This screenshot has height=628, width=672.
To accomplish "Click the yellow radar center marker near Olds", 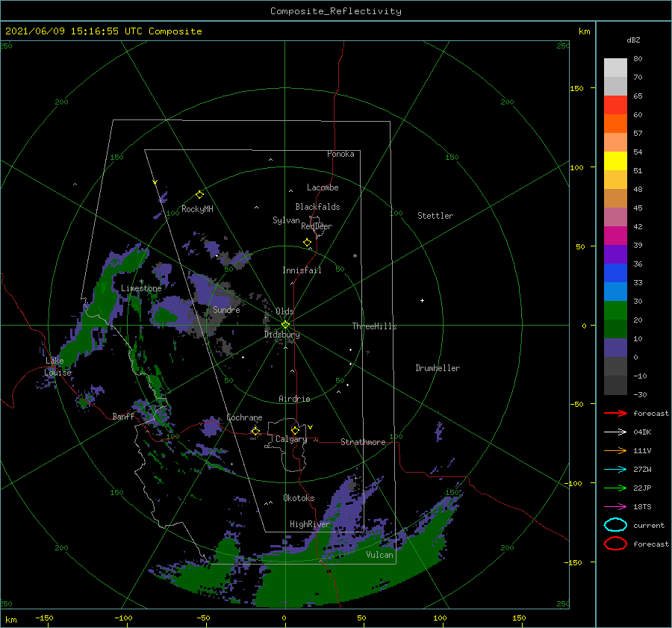I will pos(285,325).
